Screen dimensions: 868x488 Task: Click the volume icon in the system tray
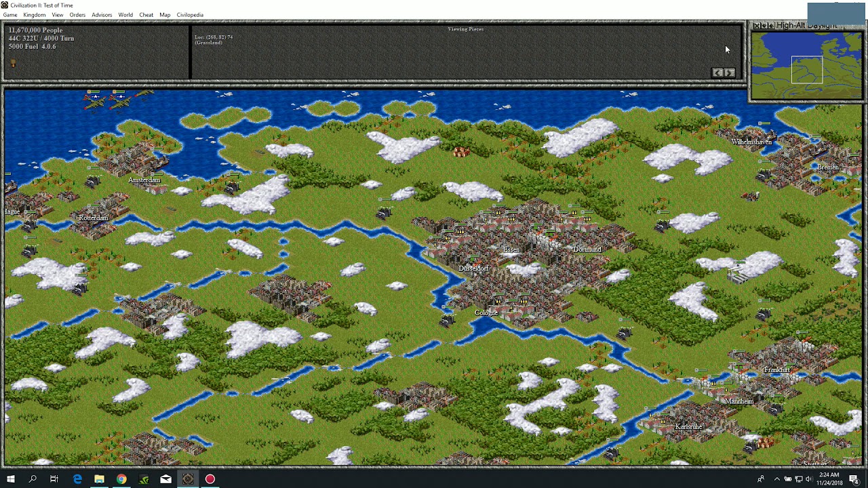click(x=808, y=479)
